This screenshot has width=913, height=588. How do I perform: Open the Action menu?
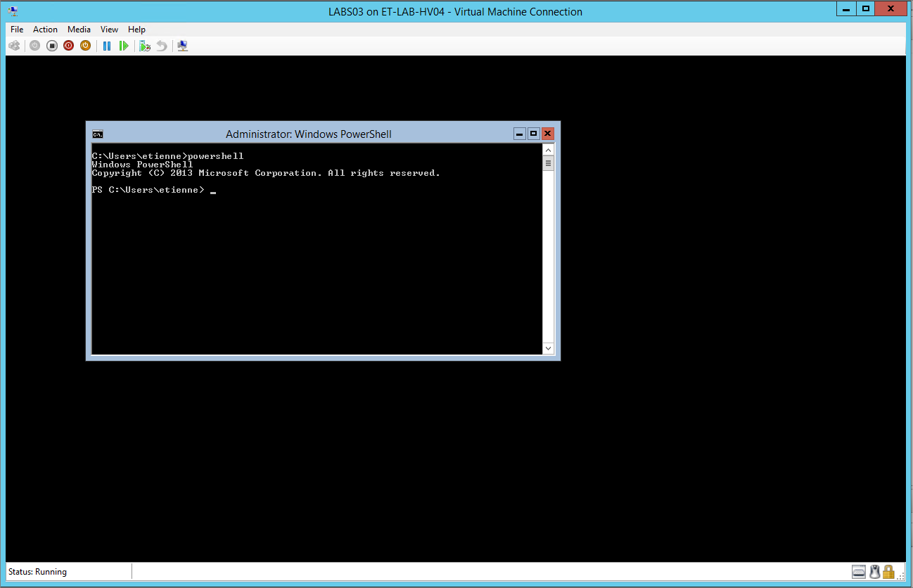click(45, 29)
